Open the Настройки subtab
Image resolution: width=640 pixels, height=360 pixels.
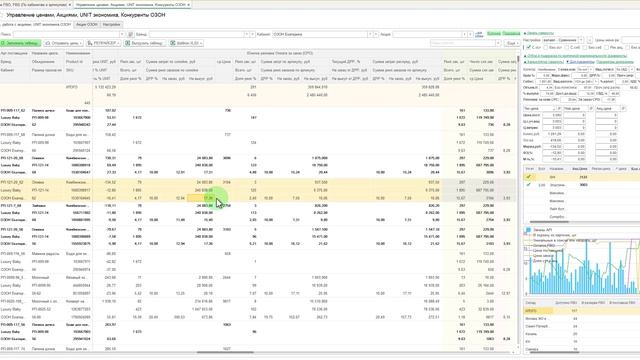coord(111,24)
